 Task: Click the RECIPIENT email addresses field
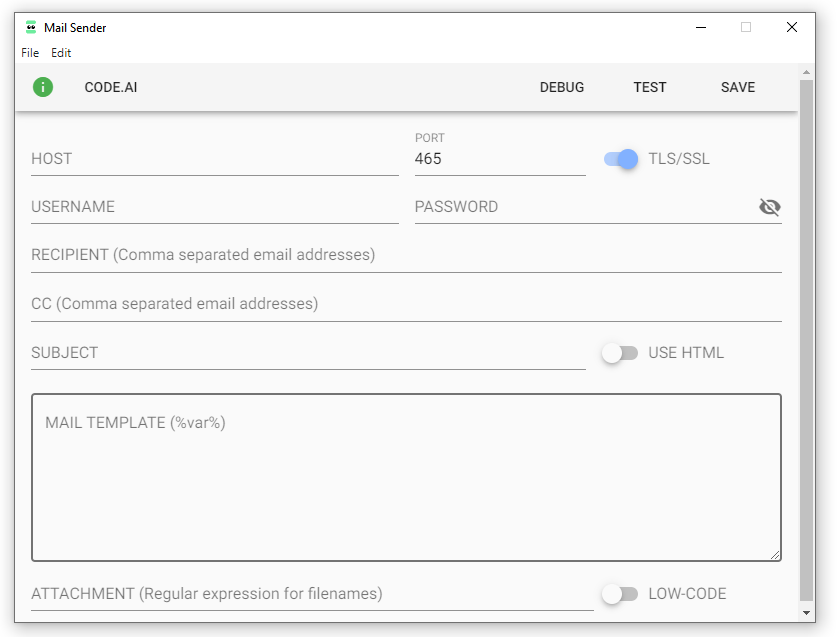click(x=405, y=255)
